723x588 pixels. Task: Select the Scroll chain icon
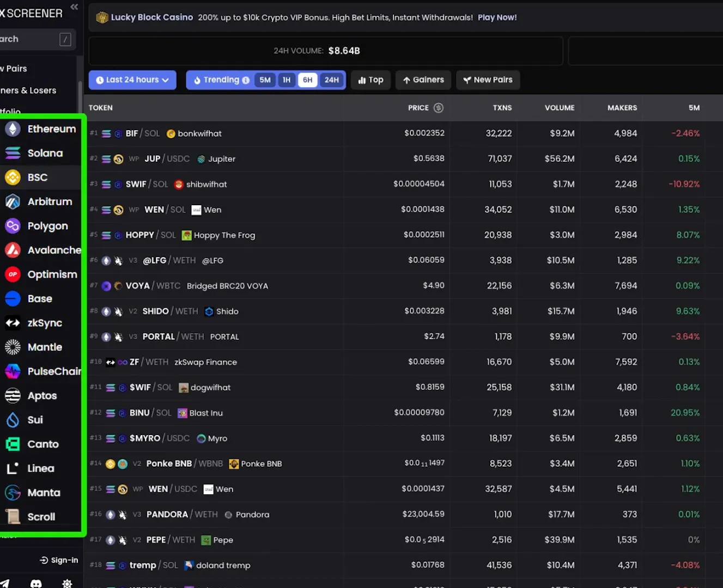click(x=13, y=517)
